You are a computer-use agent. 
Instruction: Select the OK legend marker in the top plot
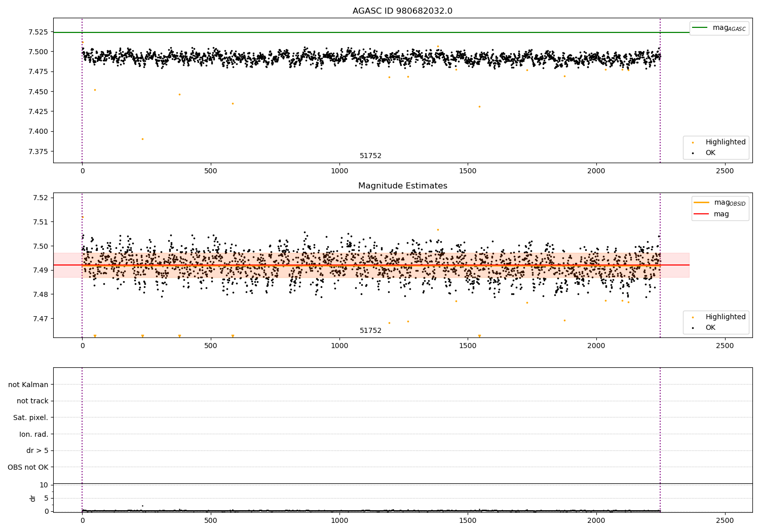coord(693,153)
